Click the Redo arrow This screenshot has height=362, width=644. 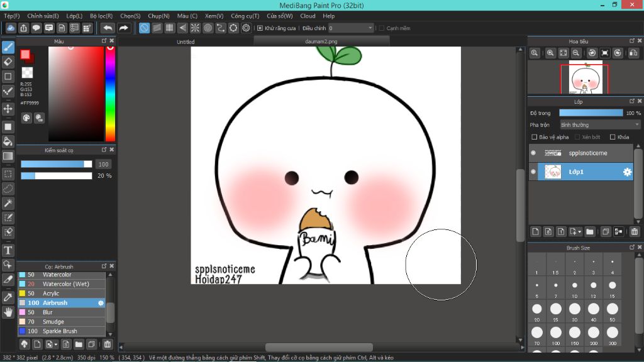[123, 28]
